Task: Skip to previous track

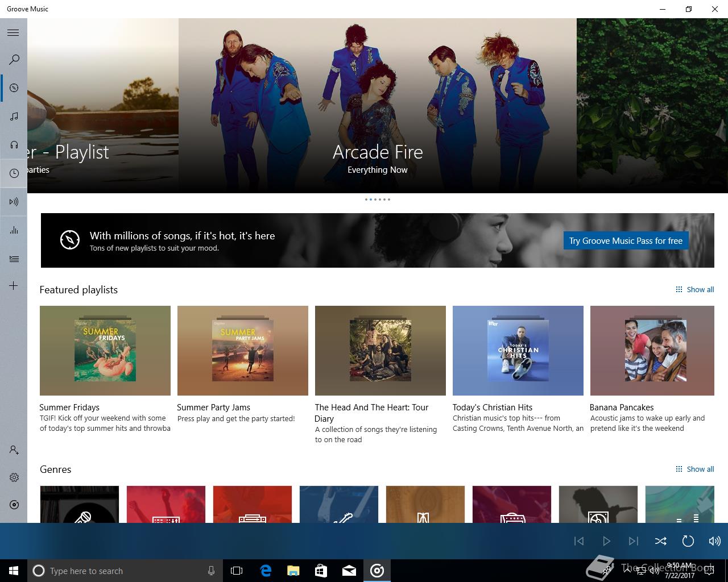Action: [x=579, y=541]
